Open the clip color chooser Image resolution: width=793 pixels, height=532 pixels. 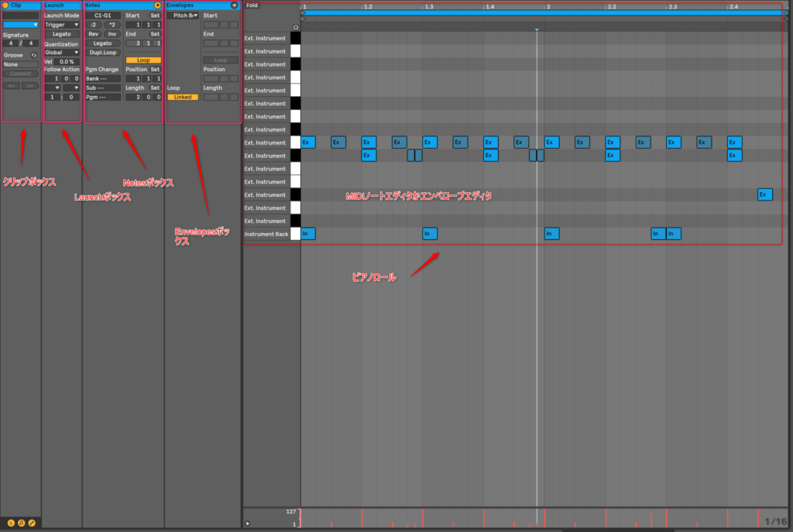pos(21,25)
